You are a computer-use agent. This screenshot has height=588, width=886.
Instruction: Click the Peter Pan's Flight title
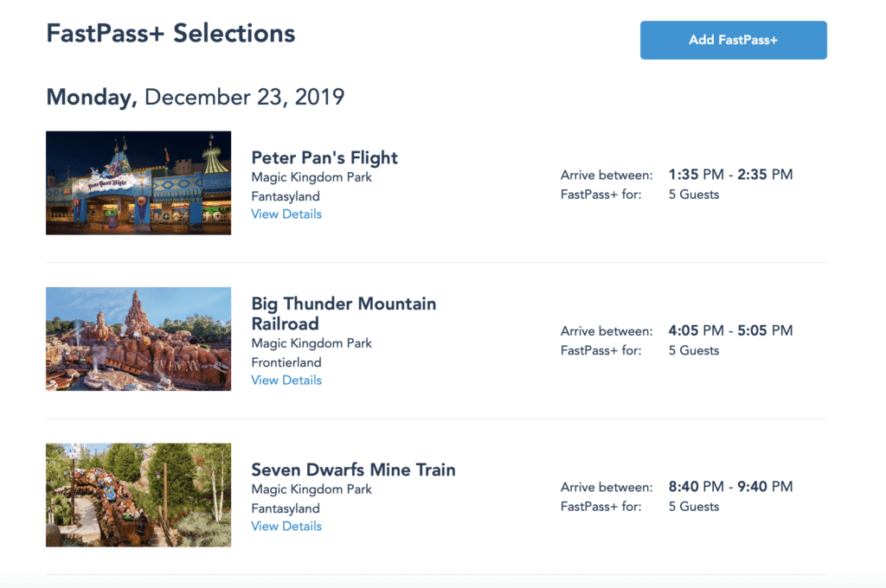point(324,157)
